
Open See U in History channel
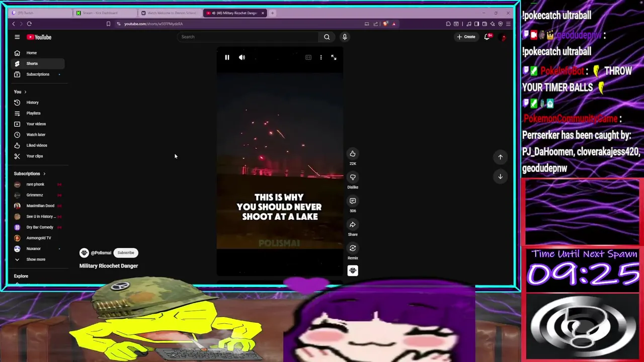click(x=38, y=217)
